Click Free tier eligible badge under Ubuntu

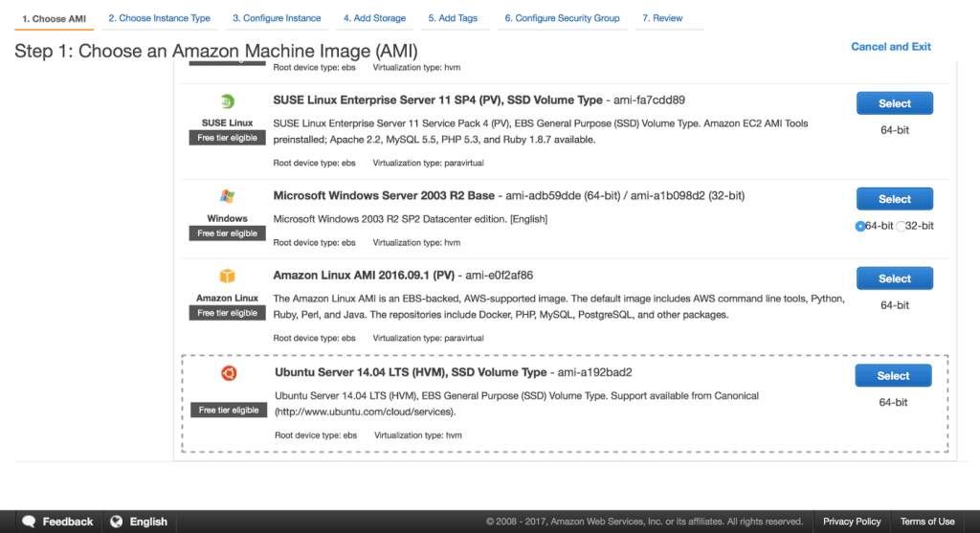coord(229,411)
